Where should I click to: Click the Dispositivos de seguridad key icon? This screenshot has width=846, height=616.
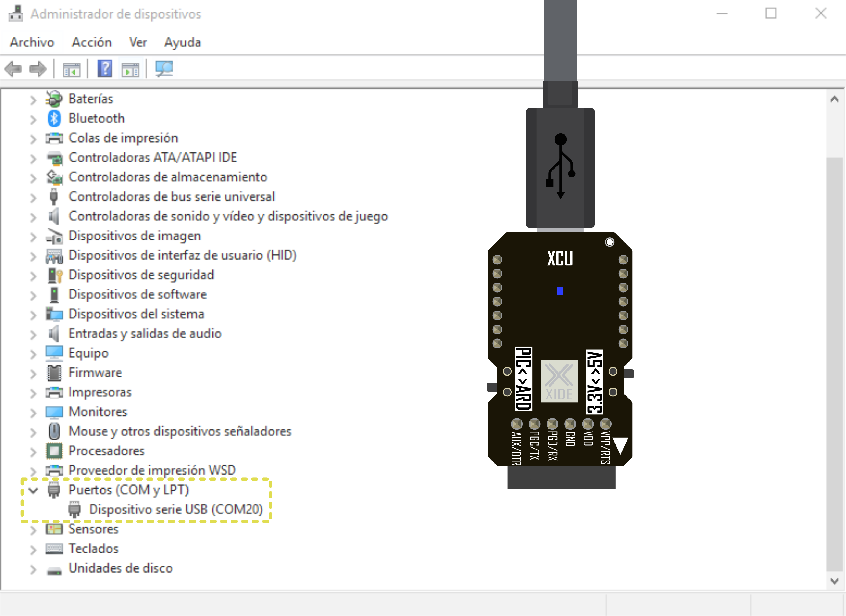(55, 275)
